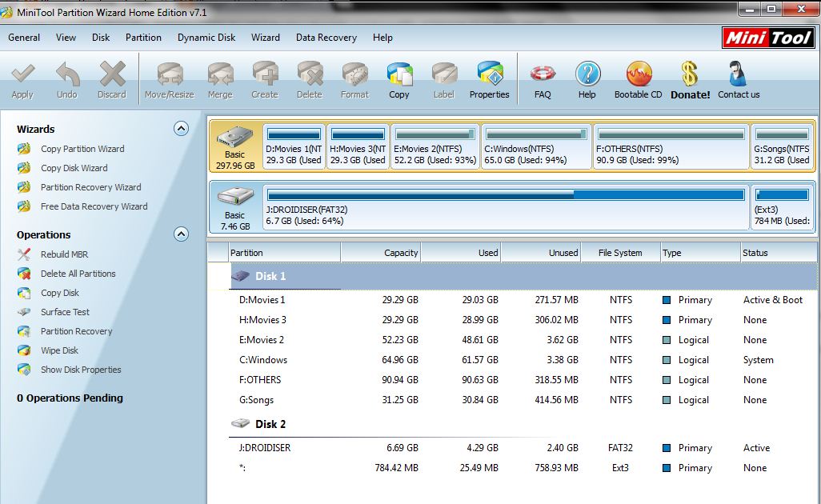This screenshot has height=504, width=821.
Task: Collapse the Wizards panel
Action: click(182, 129)
